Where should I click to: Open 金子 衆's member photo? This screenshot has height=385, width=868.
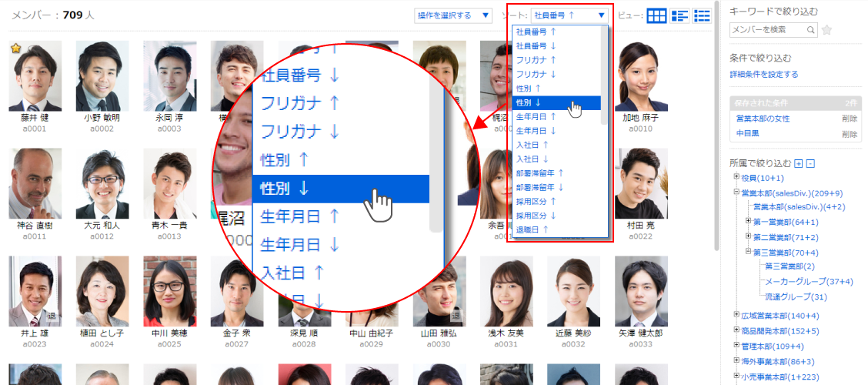point(238,291)
